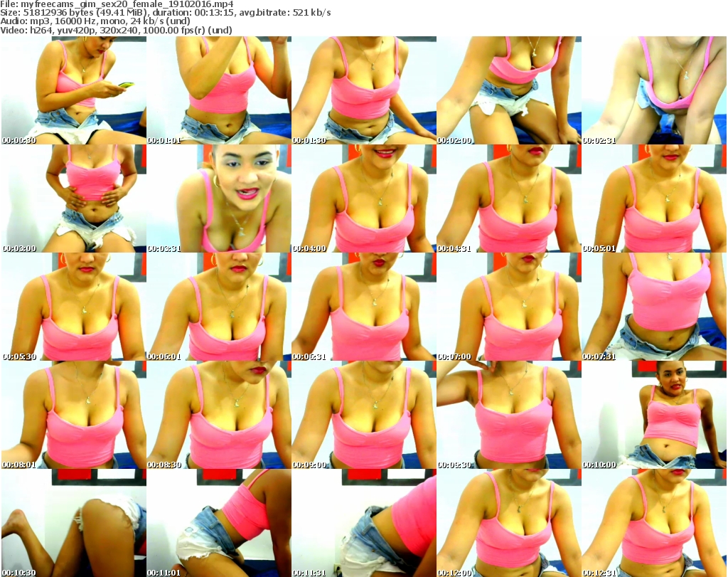Select the frame marked 00:10:00
The height and width of the screenshot is (577, 728).
654,415
